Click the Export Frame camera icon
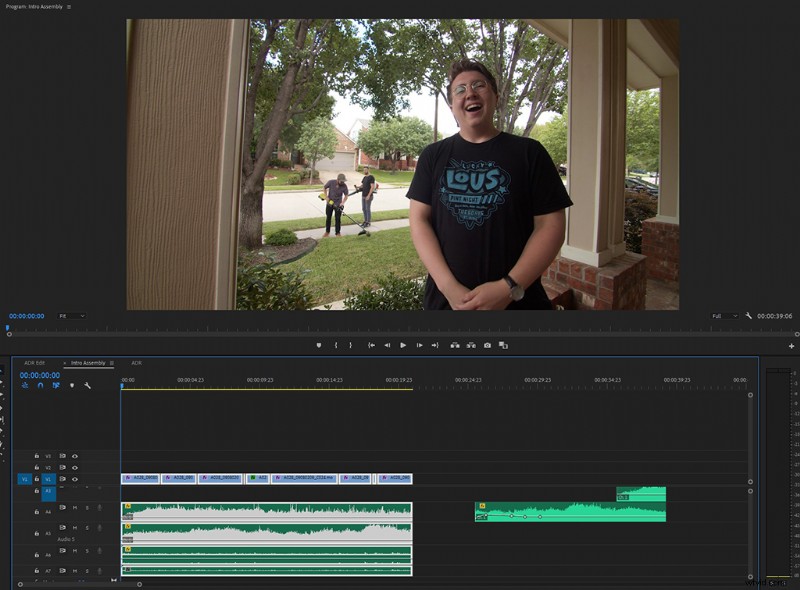This screenshot has height=590, width=800. (x=487, y=345)
